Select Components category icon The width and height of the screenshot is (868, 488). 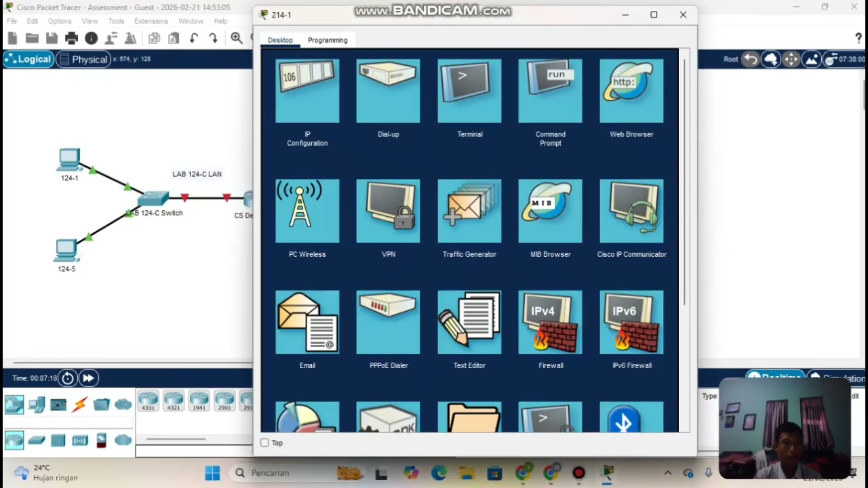[58, 405]
